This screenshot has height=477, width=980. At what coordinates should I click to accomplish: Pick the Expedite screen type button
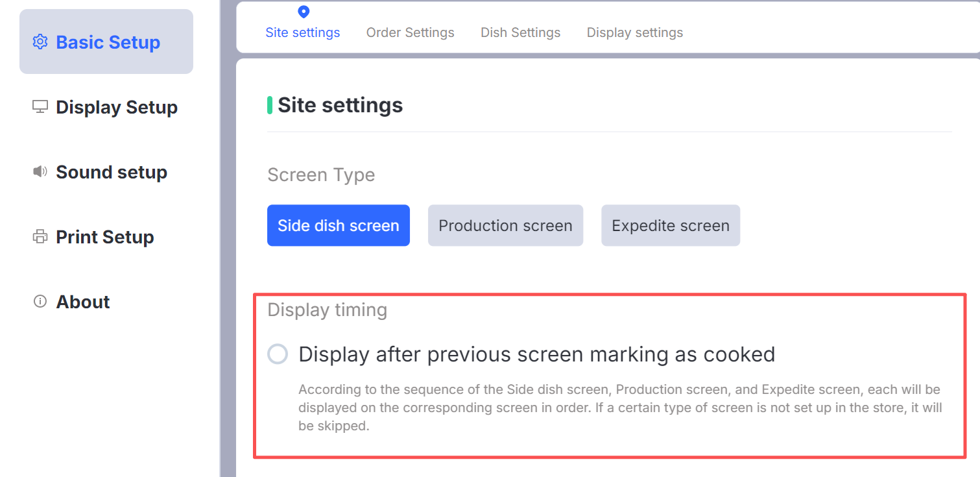[x=671, y=226]
